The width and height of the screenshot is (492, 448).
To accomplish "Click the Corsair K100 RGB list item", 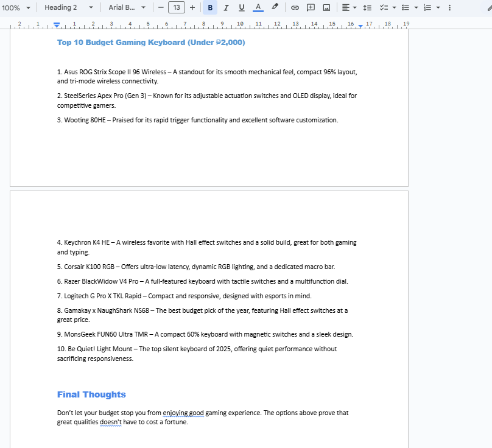I will pyautogui.click(x=196, y=267).
